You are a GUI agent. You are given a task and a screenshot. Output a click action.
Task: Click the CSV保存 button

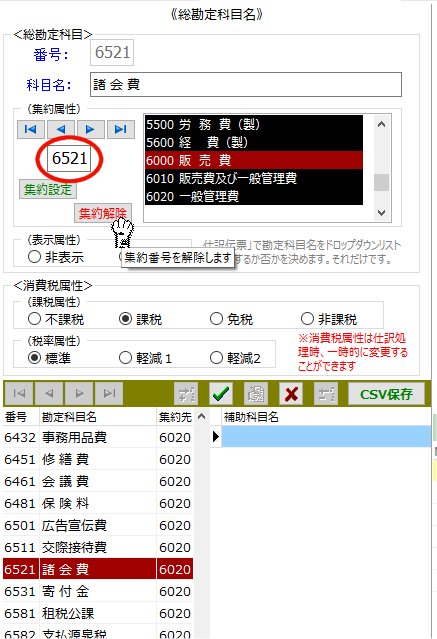click(386, 394)
